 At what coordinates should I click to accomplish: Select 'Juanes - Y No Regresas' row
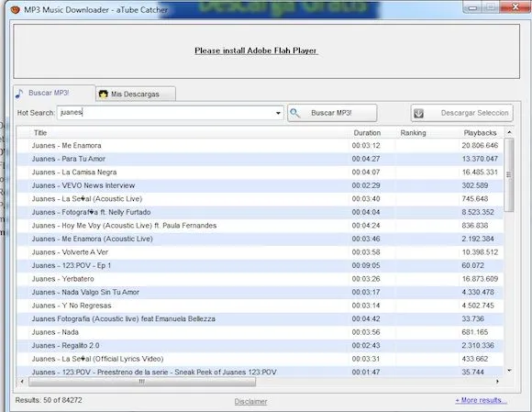tap(260, 306)
